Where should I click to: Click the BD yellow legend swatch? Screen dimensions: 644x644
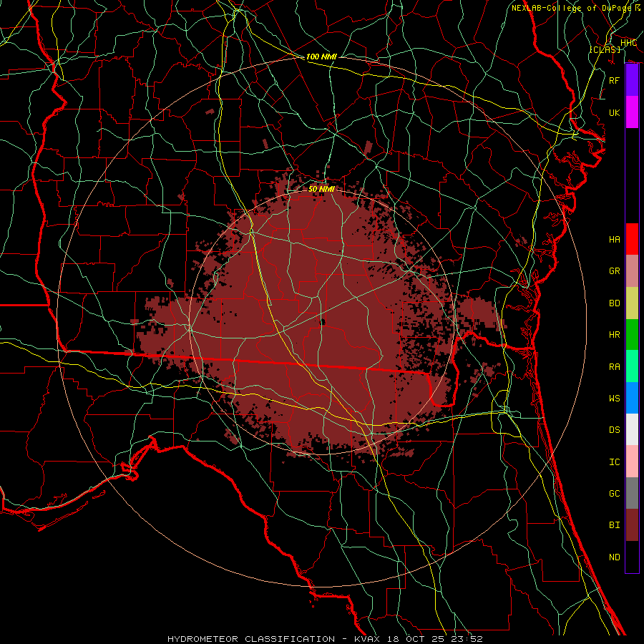click(632, 303)
